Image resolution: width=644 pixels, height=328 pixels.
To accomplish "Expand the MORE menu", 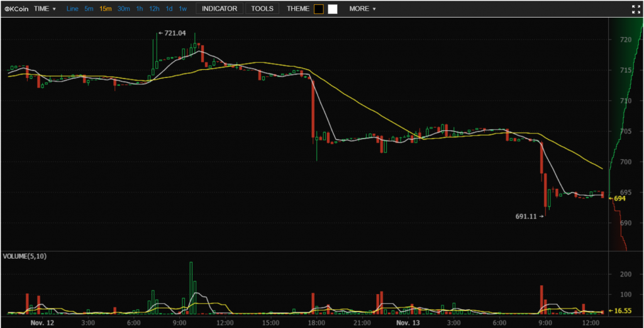I will point(362,9).
